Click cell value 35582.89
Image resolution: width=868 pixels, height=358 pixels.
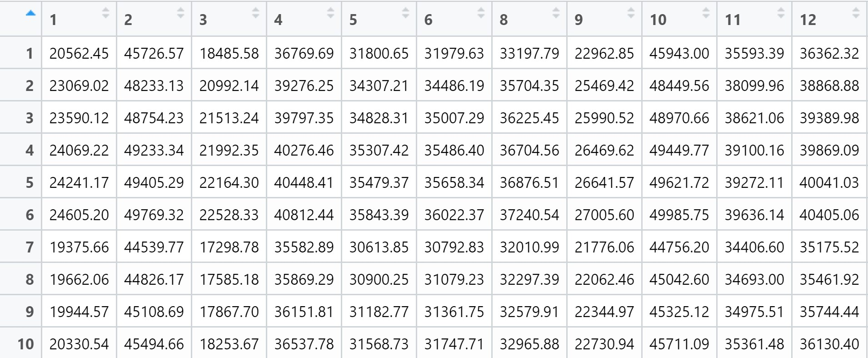pos(304,247)
